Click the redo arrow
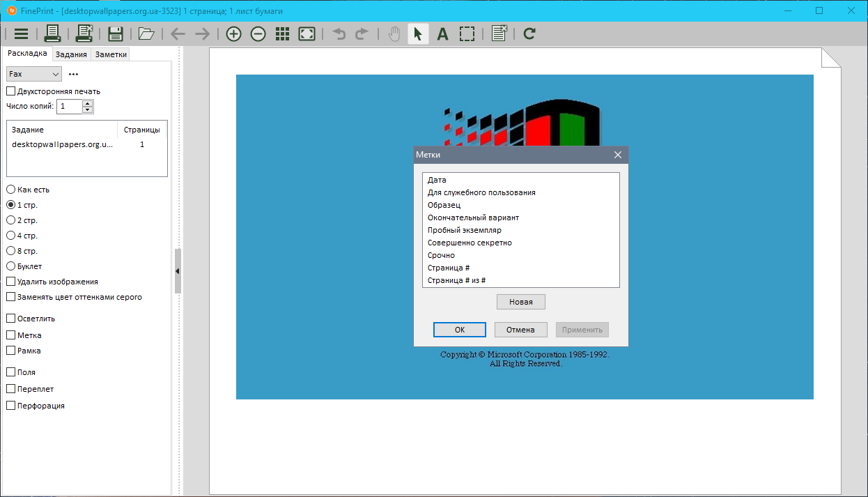Screen dimensions: 868x497 point(362,33)
